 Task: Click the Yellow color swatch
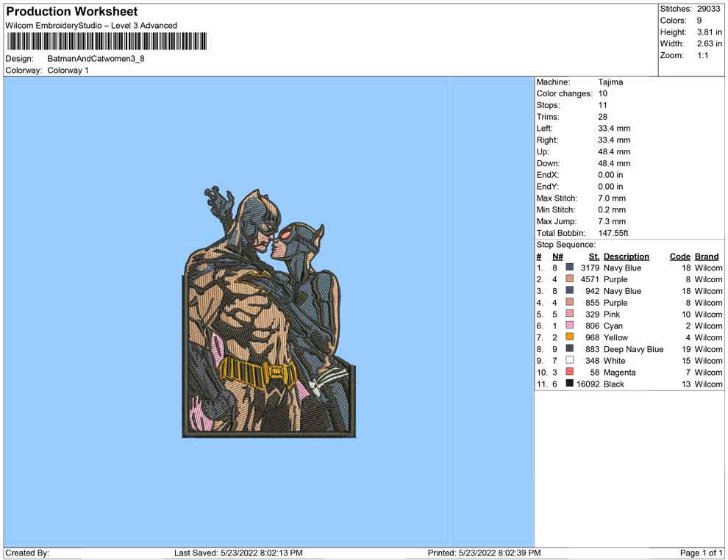click(570, 337)
